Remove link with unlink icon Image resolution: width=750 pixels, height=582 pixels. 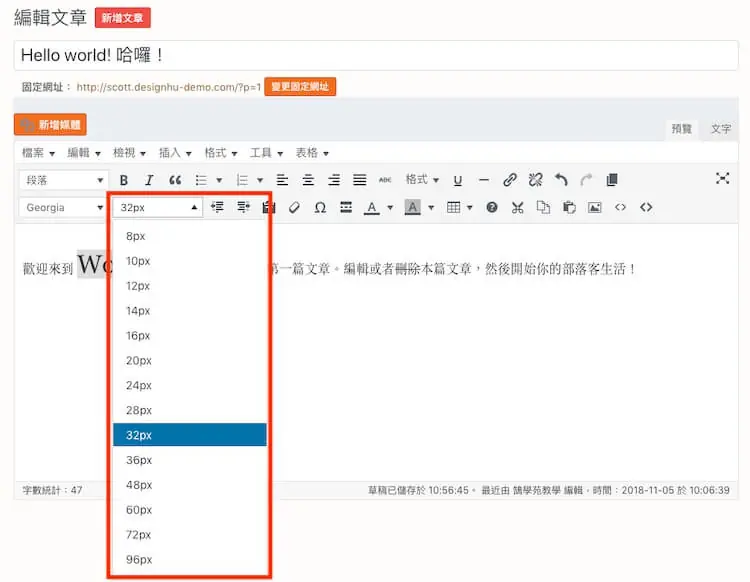(x=536, y=180)
